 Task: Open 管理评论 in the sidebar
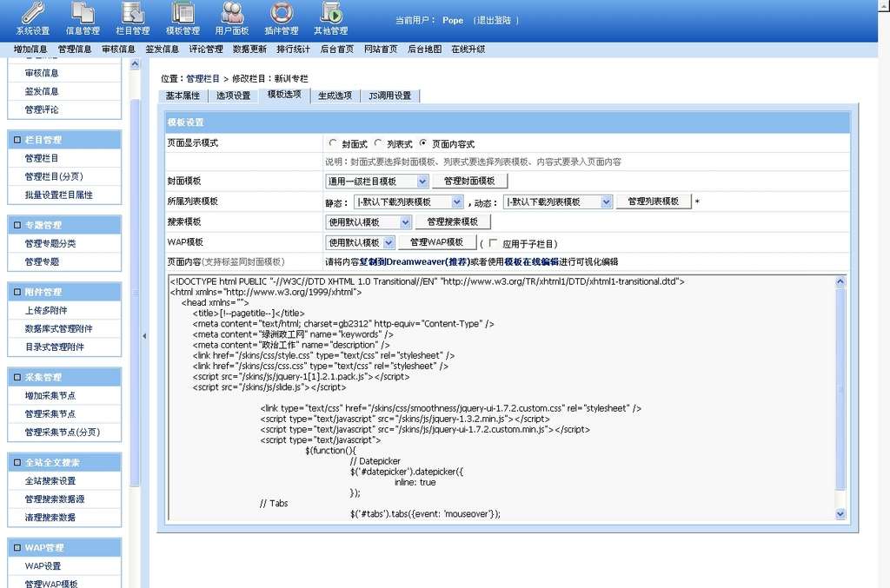(42, 109)
